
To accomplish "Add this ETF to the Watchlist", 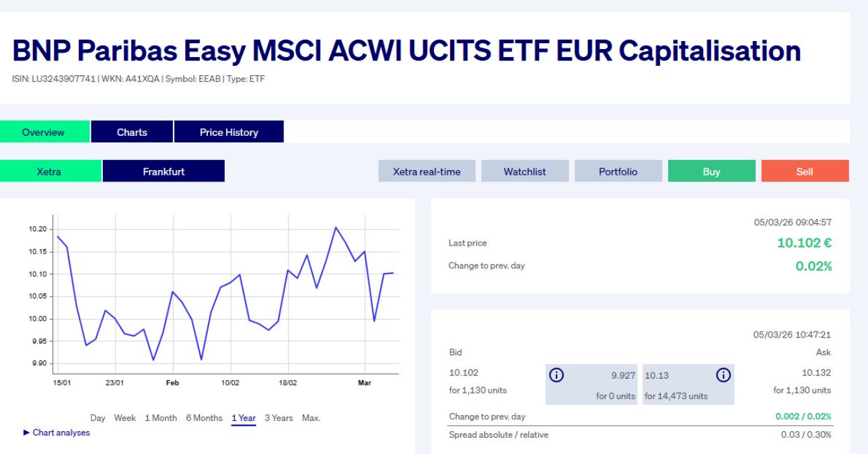I will click(x=525, y=172).
